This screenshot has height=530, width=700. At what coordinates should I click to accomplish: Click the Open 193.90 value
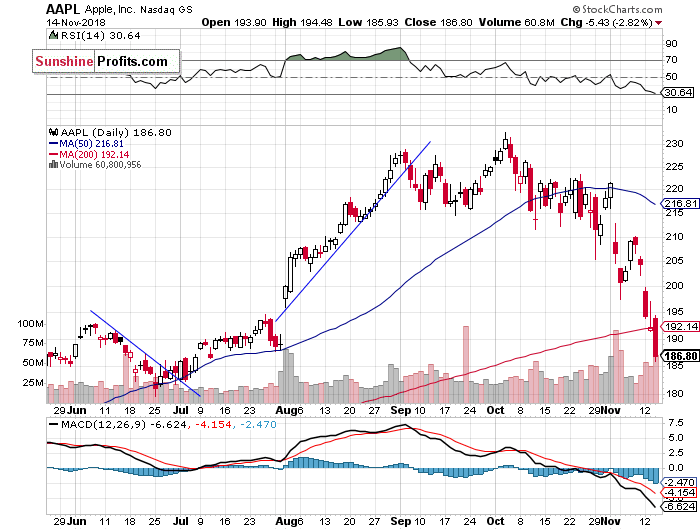[234, 22]
